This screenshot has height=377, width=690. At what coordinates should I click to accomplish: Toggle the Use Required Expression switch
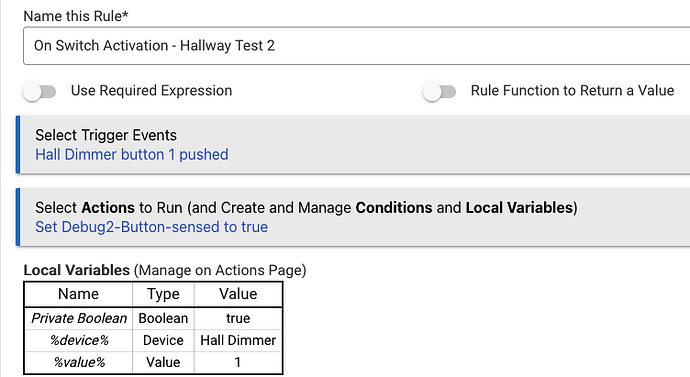pos(40,92)
